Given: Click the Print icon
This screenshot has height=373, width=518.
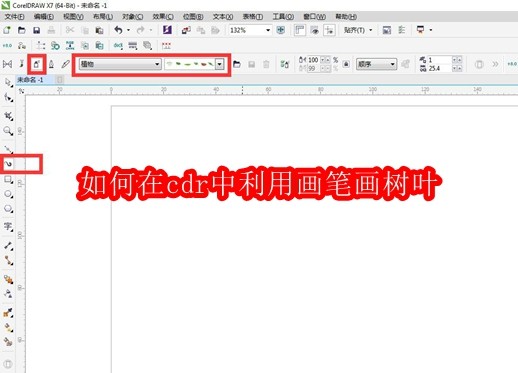Looking at the screenshot, I should 51,30.
